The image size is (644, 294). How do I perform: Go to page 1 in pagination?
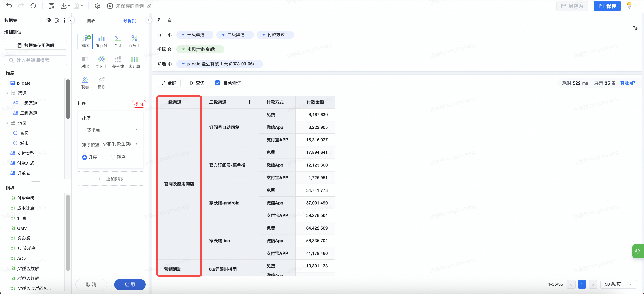point(582,284)
